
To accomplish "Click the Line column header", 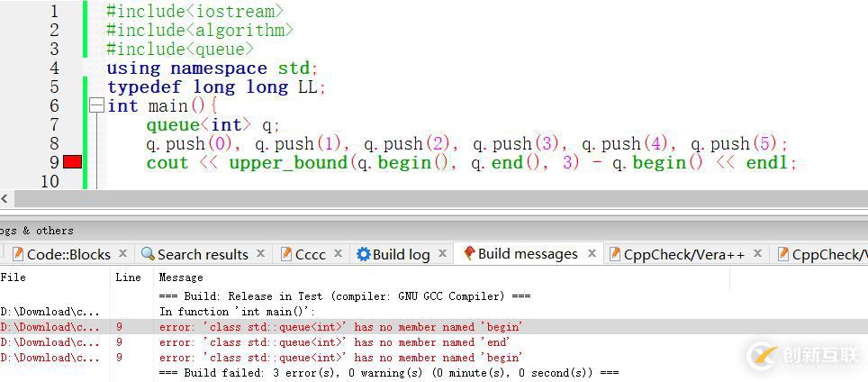I will (128, 277).
